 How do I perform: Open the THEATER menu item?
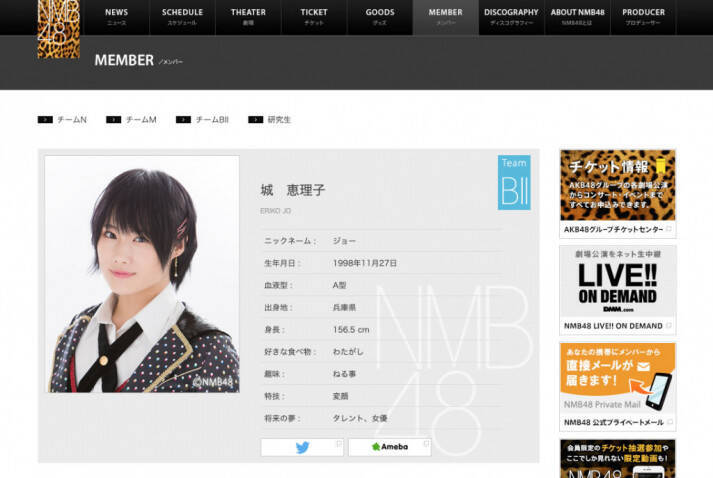(x=248, y=17)
